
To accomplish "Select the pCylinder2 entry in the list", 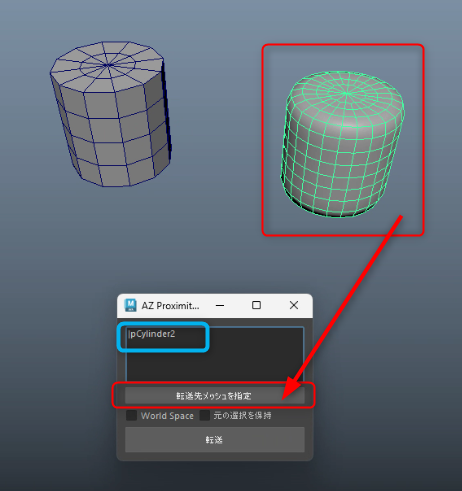I will click(x=152, y=334).
